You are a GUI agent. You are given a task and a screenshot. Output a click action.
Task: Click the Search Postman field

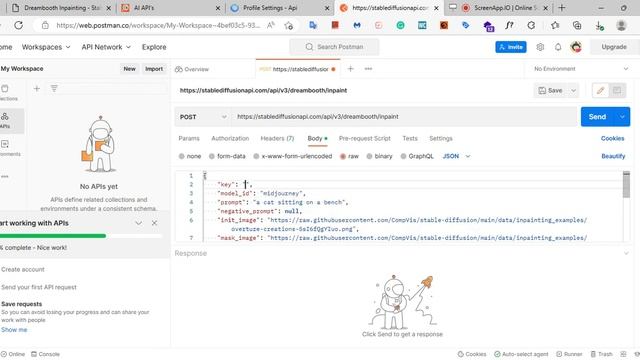335,47
